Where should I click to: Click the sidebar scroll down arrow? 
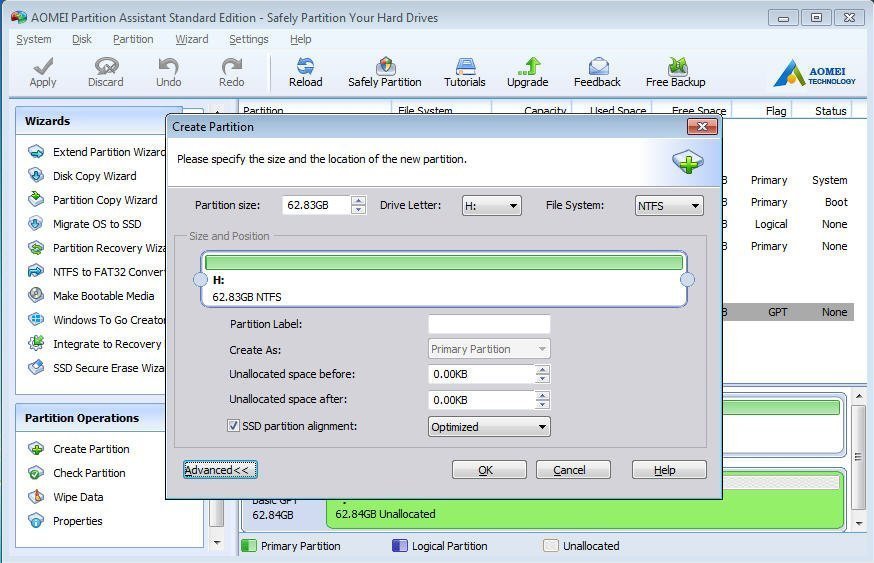(x=217, y=542)
